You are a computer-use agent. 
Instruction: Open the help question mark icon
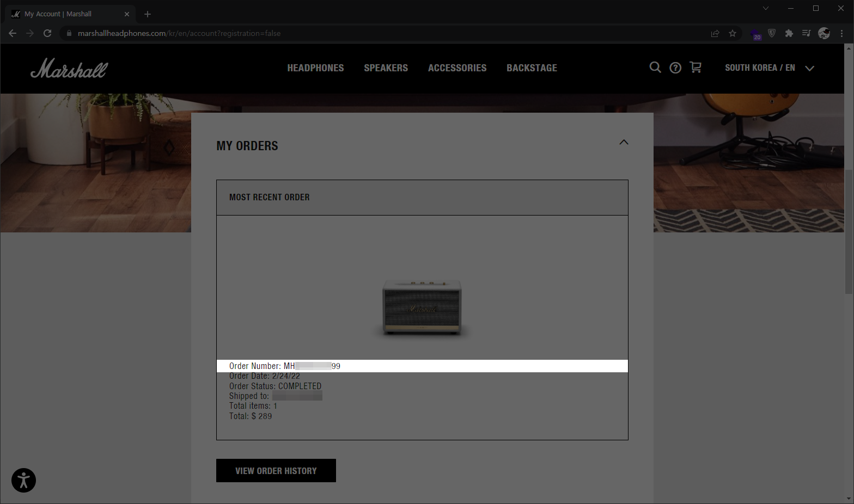click(675, 67)
